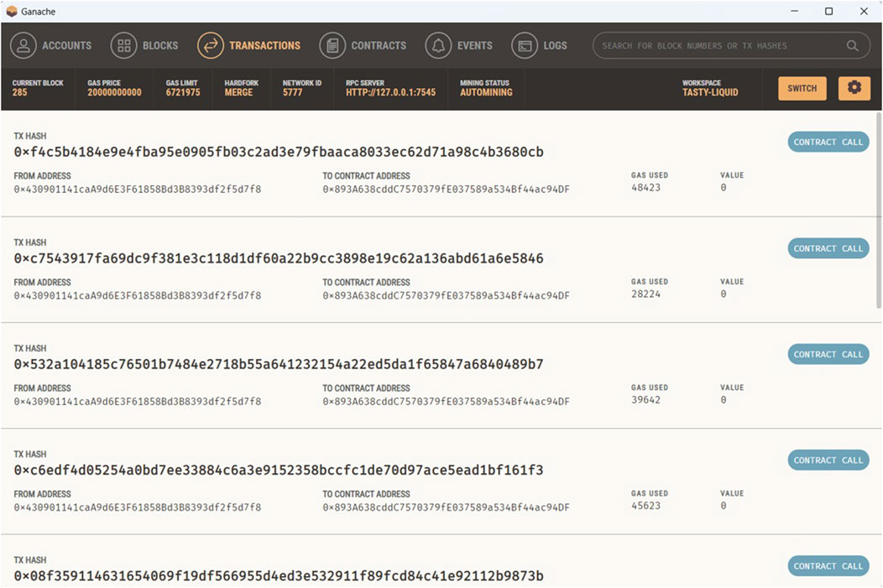Click Contract Call badge for 0xc7543917 transaction

828,248
